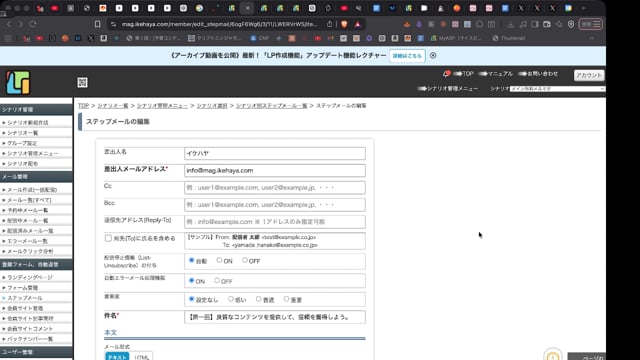Image resolution: width=640 pixels, height=360 pixels.
Task: Click the bookmark icon left of address bar
Action: coord(98,24)
